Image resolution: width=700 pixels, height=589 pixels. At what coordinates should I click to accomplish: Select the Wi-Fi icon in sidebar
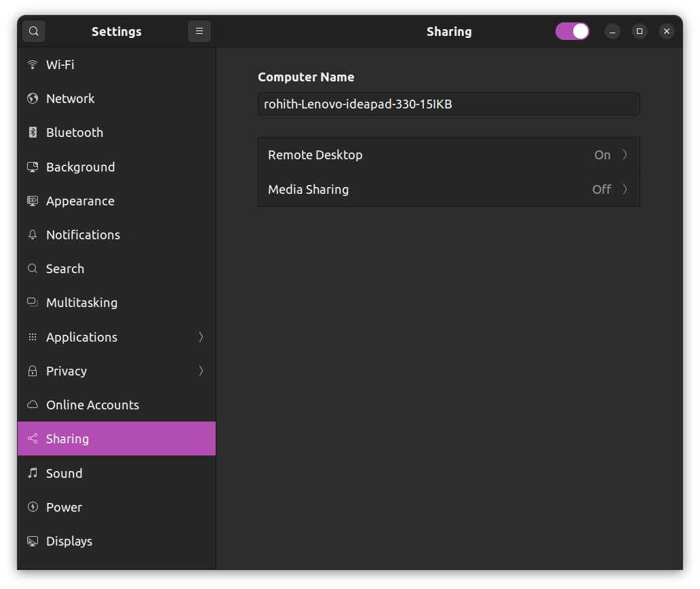[32, 64]
